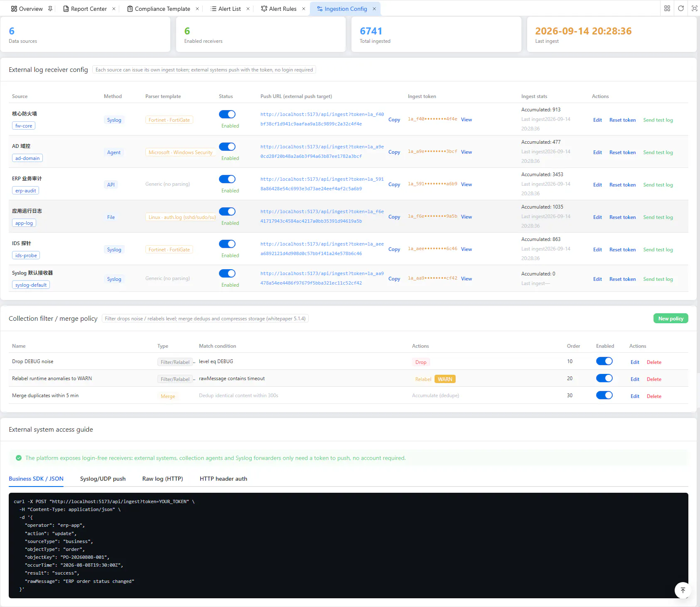
Task: Show the Raw log (HTTP) example tab
Action: [163, 479]
